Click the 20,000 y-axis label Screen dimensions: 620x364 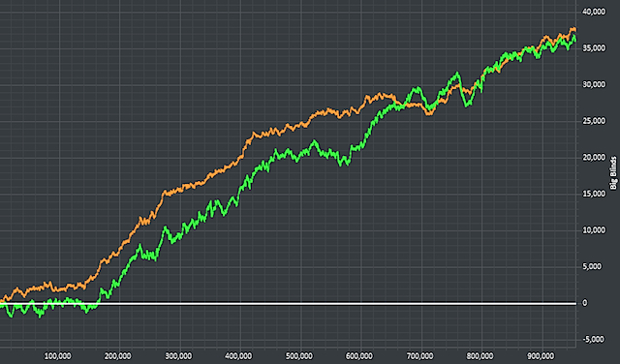coord(594,157)
